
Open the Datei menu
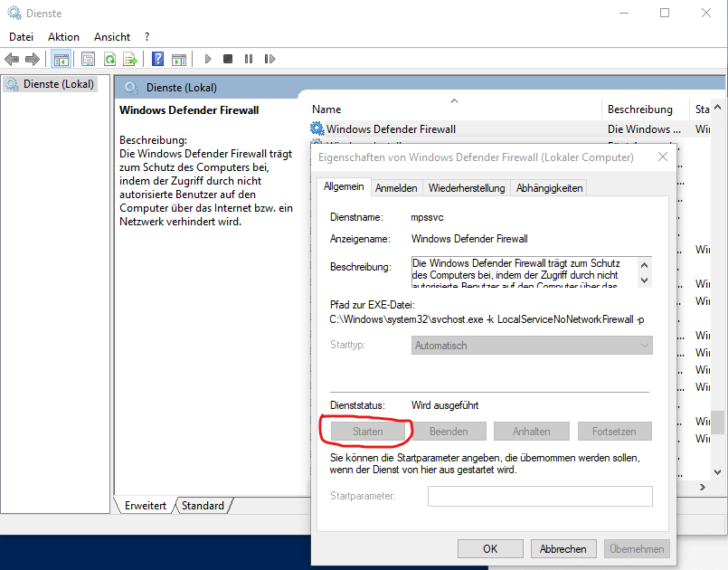click(x=22, y=37)
